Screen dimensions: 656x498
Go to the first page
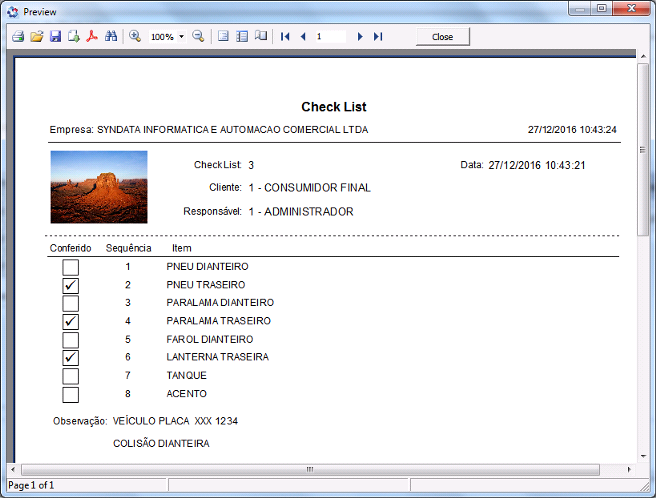pyautogui.click(x=286, y=36)
